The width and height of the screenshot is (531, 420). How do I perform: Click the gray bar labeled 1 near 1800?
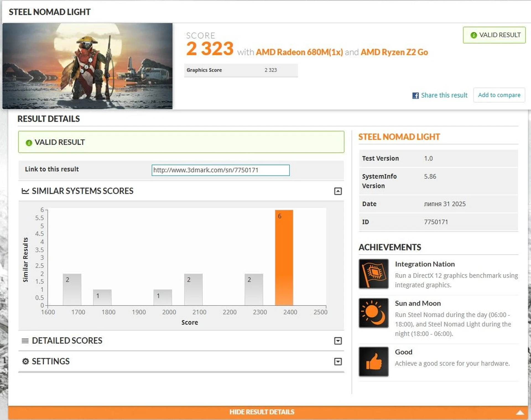click(102, 298)
